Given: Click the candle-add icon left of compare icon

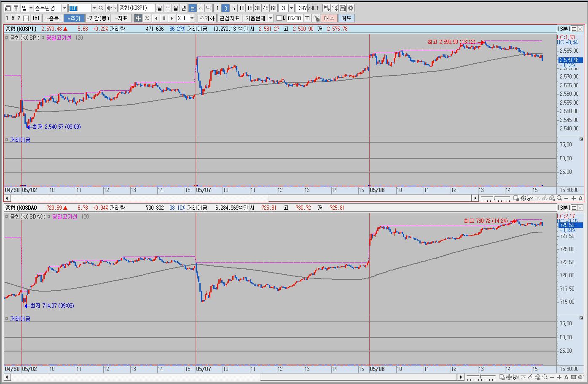Looking at the screenshot, I should (x=327, y=8).
